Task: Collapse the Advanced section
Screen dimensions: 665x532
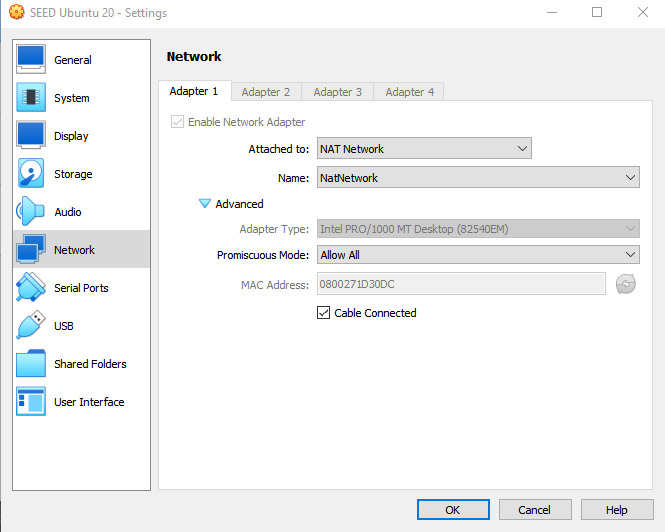Action: click(x=206, y=204)
